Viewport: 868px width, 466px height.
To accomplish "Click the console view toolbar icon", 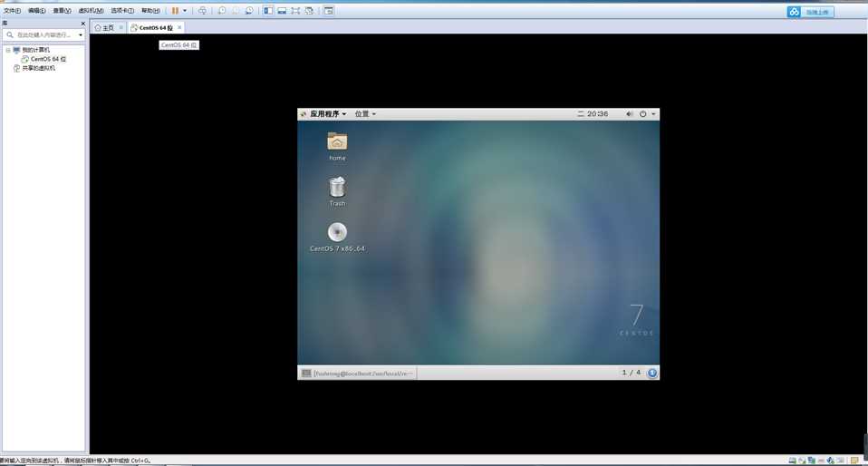I will (x=329, y=11).
